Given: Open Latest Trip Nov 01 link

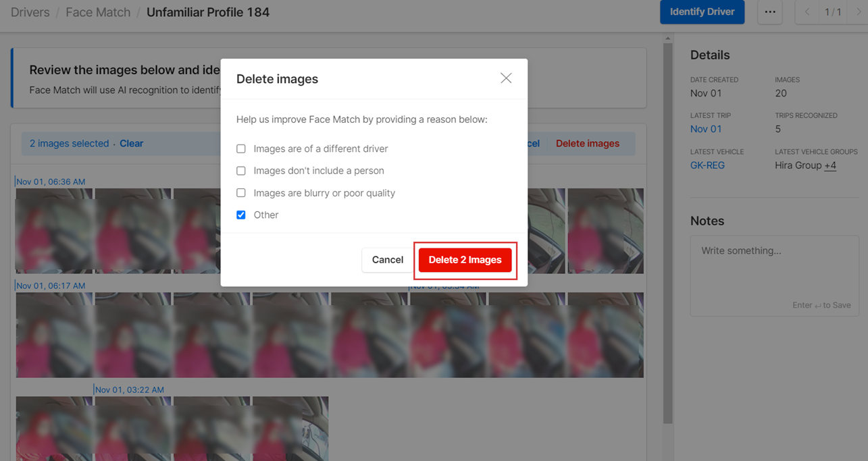Looking at the screenshot, I should pos(706,129).
